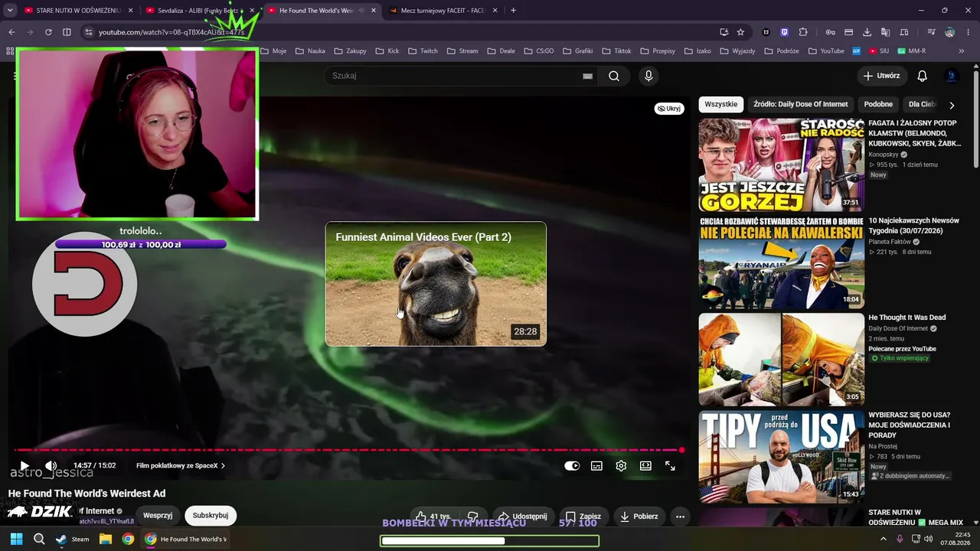Open 'WYBIERASZ SIĘ DO USA?' video
980x551 pixels.
pyautogui.click(x=782, y=458)
